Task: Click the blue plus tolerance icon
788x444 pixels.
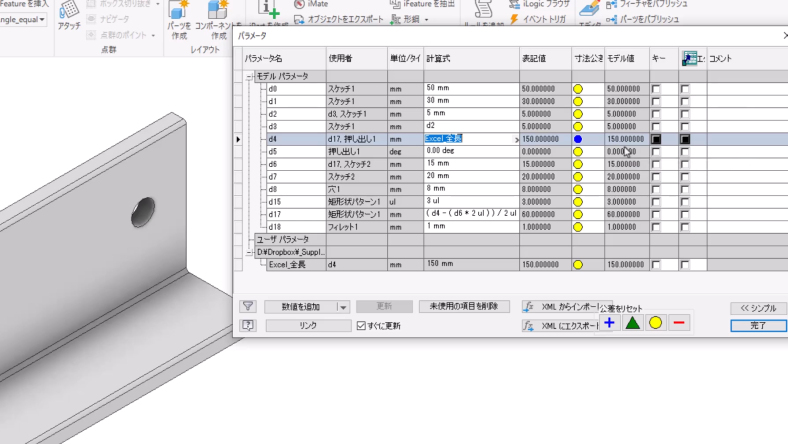Action: pos(609,323)
